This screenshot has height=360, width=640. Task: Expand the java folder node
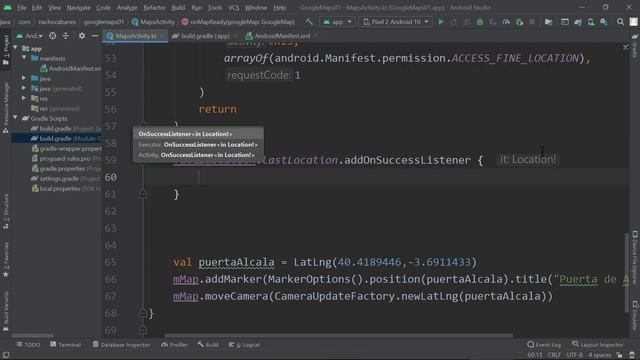click(24, 78)
